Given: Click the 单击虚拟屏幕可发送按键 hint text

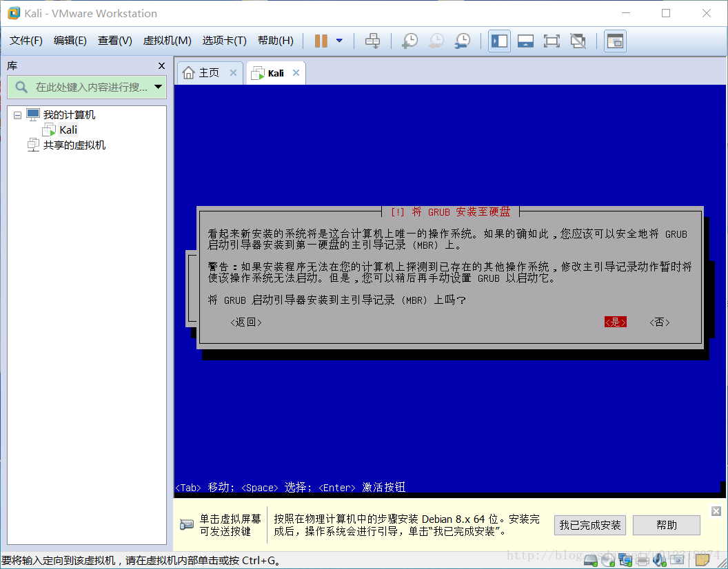Looking at the screenshot, I should click(x=230, y=525).
